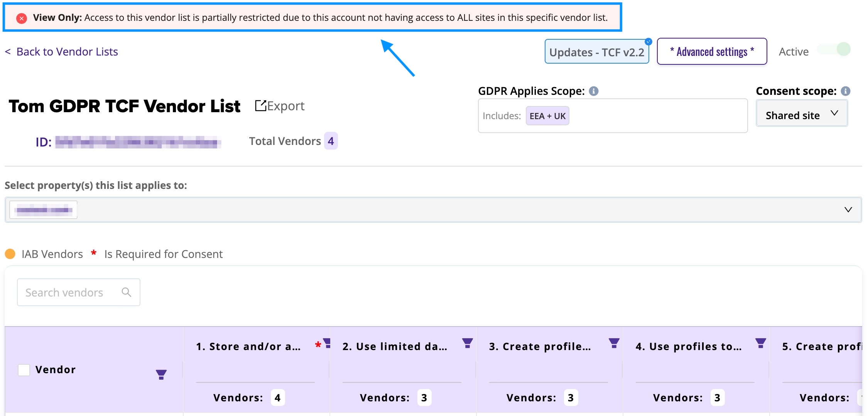Image resolution: width=868 pixels, height=416 pixels.
Task: Click GDPR Applies Scope info icon
Action: pyautogui.click(x=594, y=91)
